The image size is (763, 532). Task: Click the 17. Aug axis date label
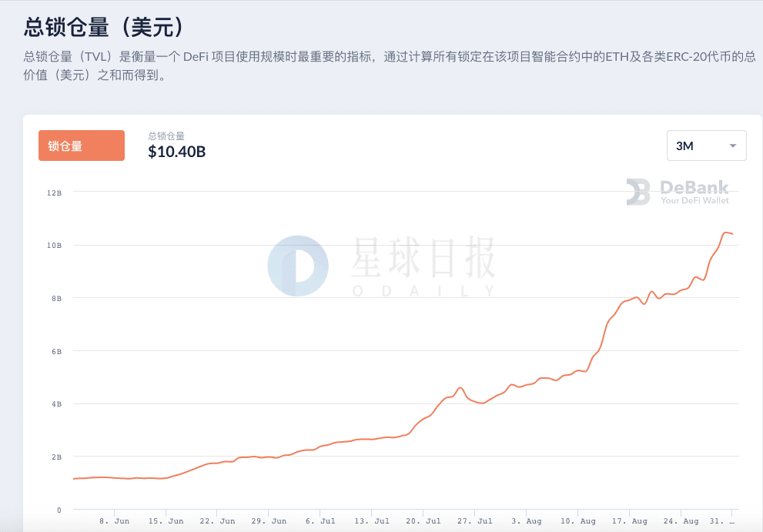(x=629, y=520)
